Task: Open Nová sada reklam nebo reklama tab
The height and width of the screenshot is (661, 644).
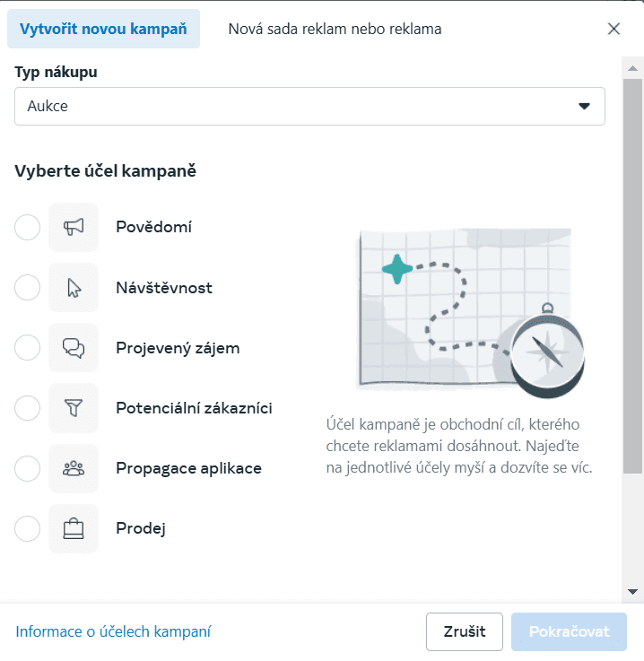Action: click(335, 29)
